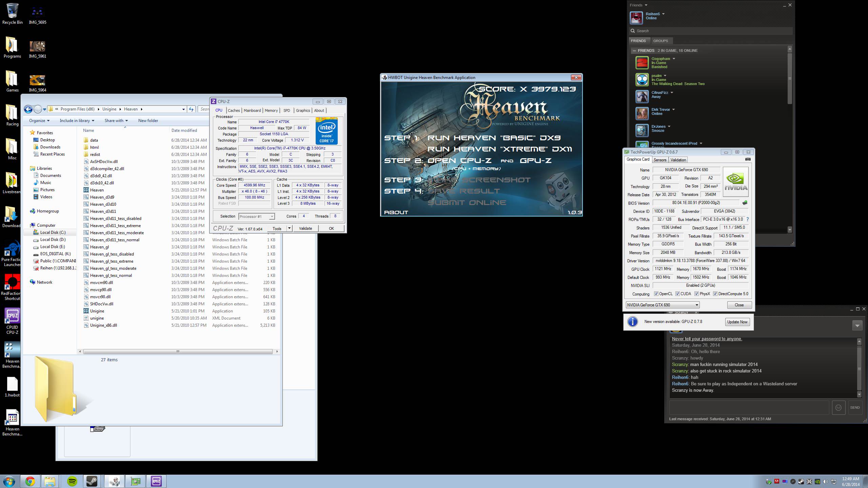Open the GPU-Z Validation tab
The image size is (868, 488).
pyautogui.click(x=678, y=160)
